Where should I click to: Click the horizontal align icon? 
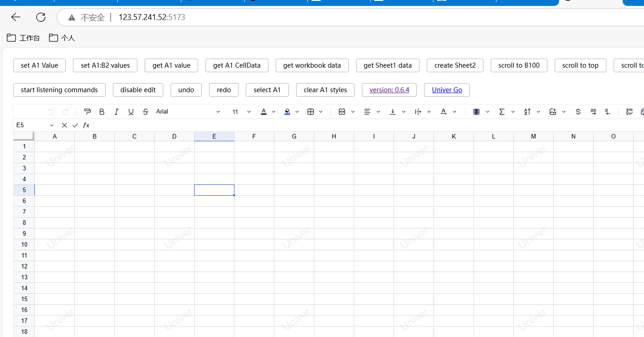367,112
